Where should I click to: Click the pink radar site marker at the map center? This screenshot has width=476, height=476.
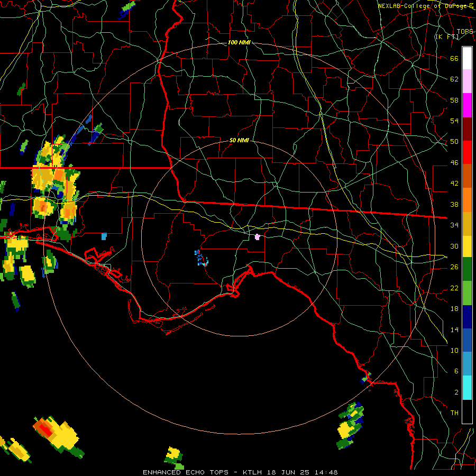pos(257,237)
